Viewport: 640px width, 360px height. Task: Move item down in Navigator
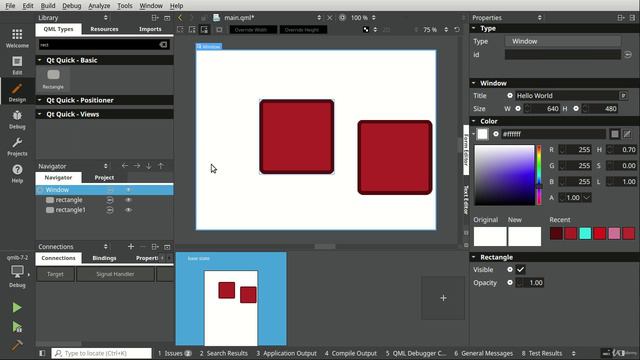point(149,166)
